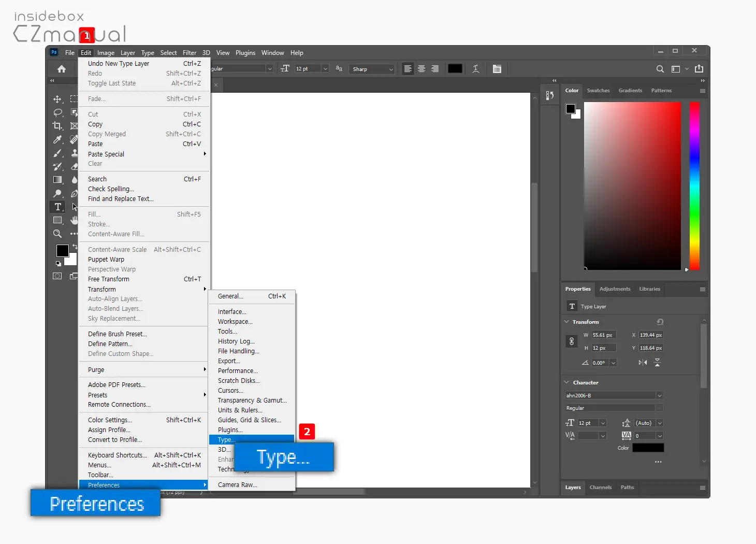Viewport: 756px width, 544px height.
Task: Go to the Home screen
Action: click(62, 69)
